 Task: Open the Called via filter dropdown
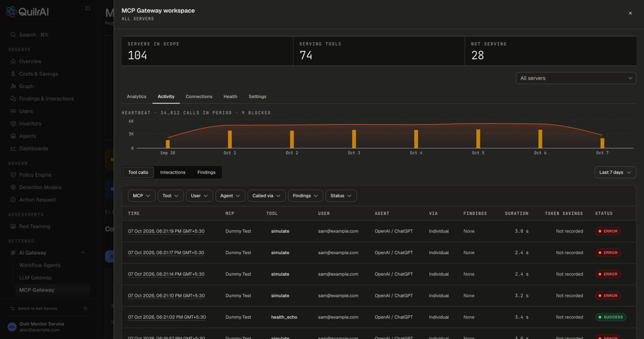tap(267, 196)
